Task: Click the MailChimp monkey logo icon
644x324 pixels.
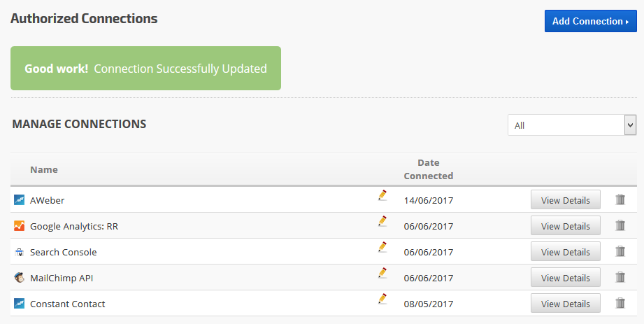Action: 19,278
